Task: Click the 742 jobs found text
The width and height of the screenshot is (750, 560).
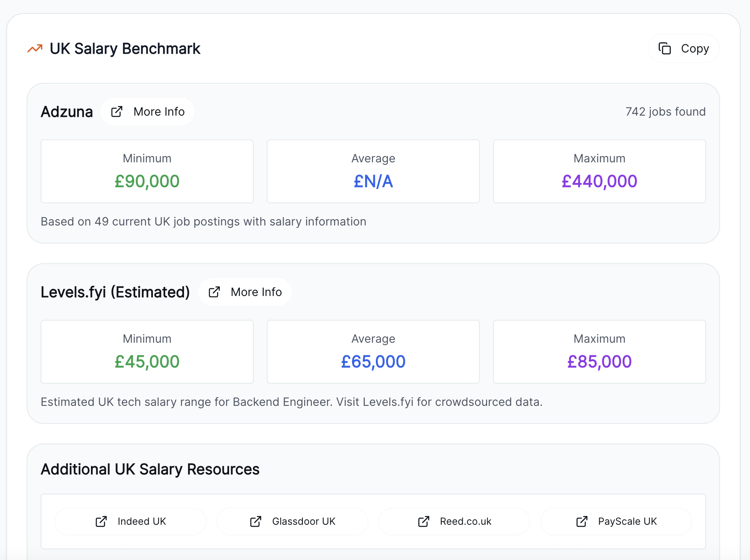Action: 666,112
